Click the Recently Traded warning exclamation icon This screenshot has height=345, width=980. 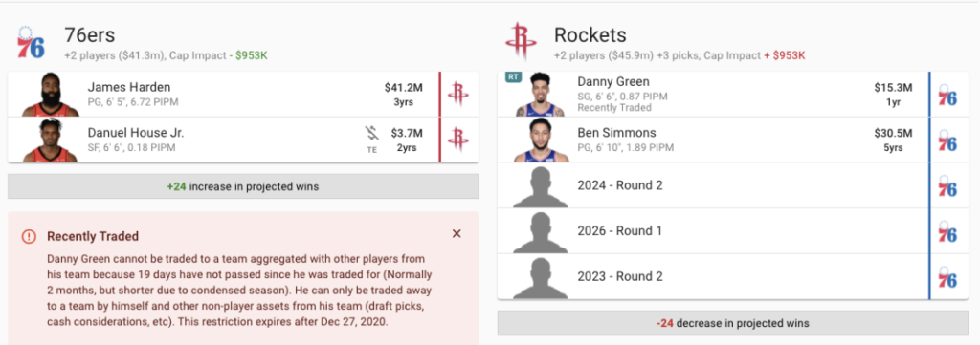(29, 236)
